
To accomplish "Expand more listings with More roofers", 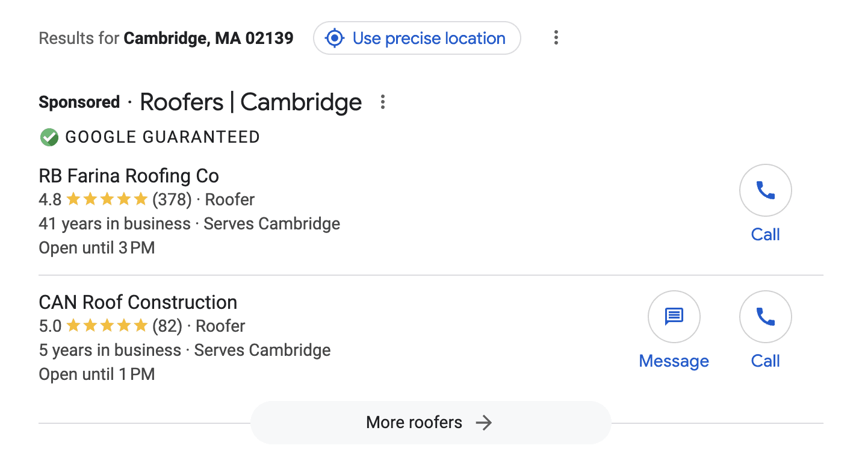I will tap(430, 422).
